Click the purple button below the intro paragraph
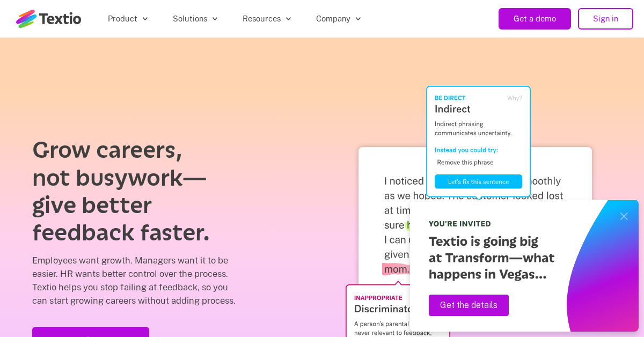This screenshot has height=337, width=644. tap(91, 332)
